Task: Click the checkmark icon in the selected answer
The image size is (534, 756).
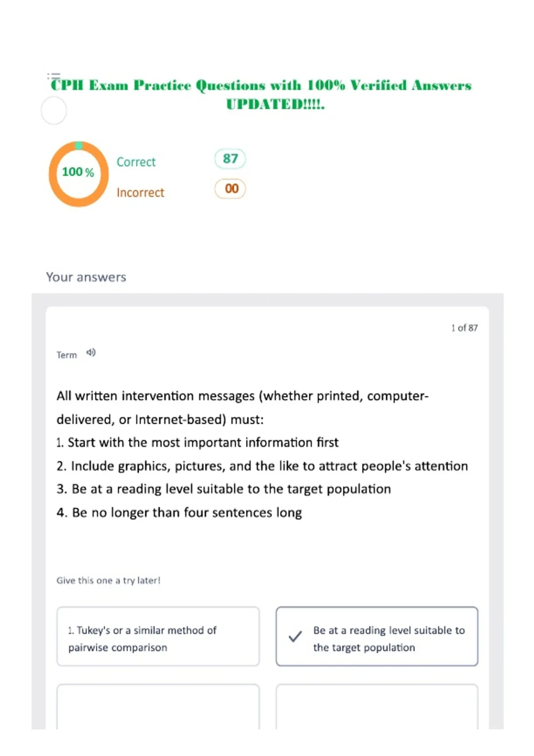Action: tap(295, 636)
